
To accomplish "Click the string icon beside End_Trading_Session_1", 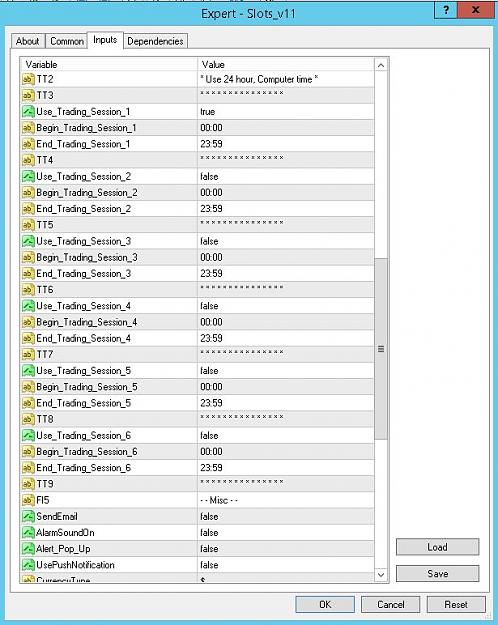I will [28, 144].
